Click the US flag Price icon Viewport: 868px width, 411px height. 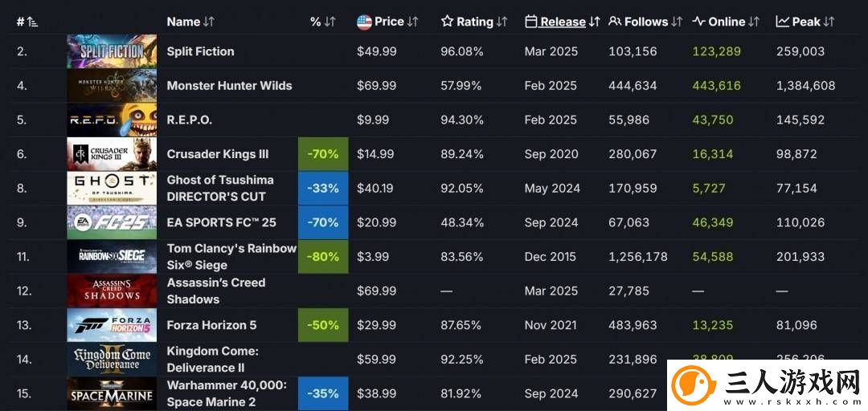[x=364, y=22]
